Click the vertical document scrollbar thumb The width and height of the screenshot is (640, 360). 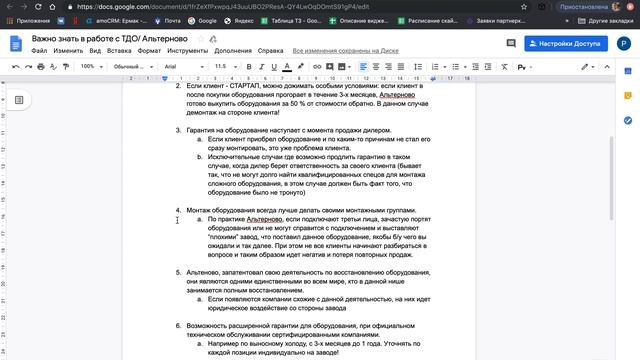click(x=611, y=178)
